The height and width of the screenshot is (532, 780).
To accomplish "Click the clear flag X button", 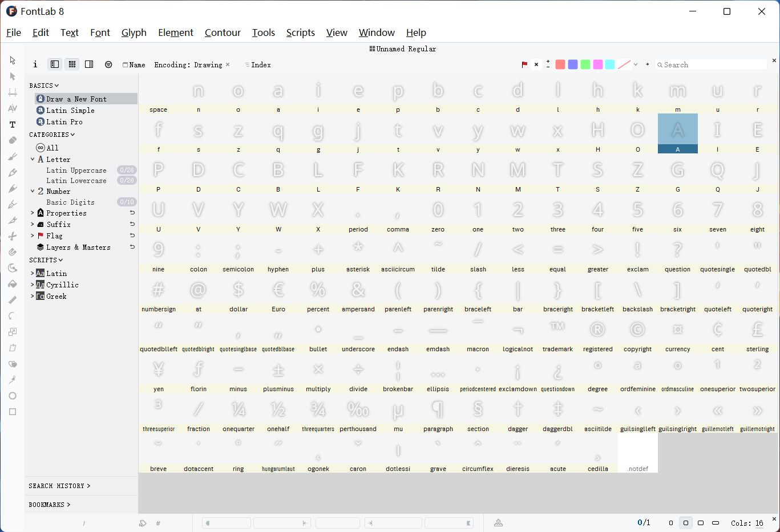I will [536, 64].
